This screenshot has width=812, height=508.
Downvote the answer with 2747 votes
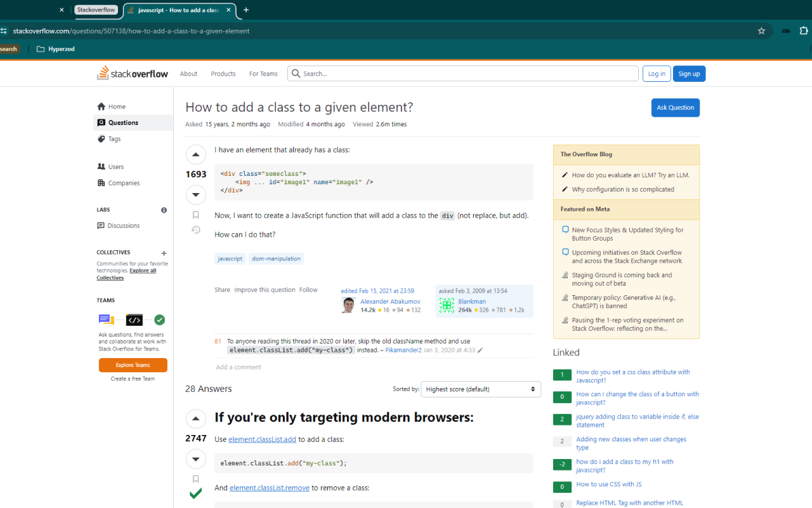click(195, 459)
